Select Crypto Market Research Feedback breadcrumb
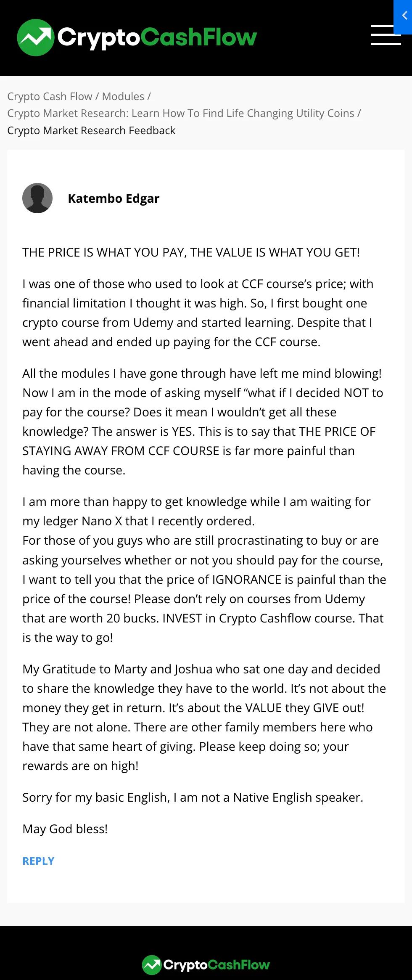412x980 pixels. pos(91,130)
